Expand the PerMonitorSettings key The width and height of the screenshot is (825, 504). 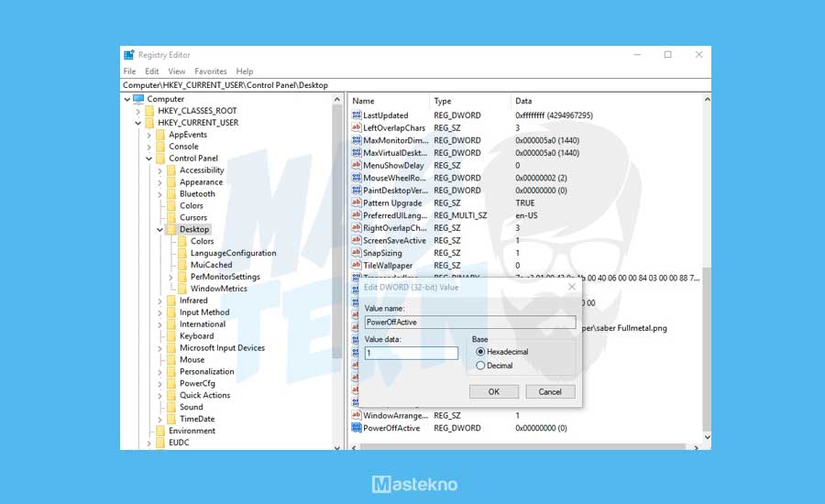(x=171, y=278)
